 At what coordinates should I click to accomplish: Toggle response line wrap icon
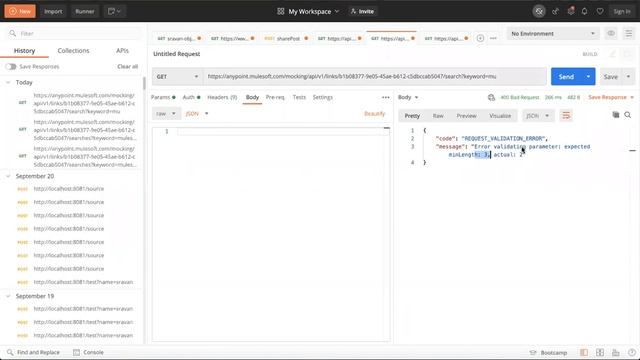(x=566, y=116)
